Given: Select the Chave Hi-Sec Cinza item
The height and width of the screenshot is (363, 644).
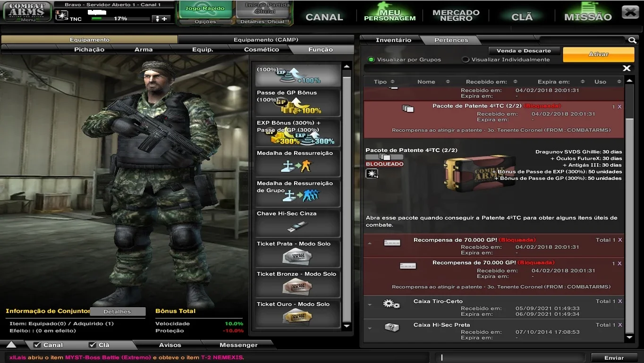Looking at the screenshot, I should click(x=298, y=223).
